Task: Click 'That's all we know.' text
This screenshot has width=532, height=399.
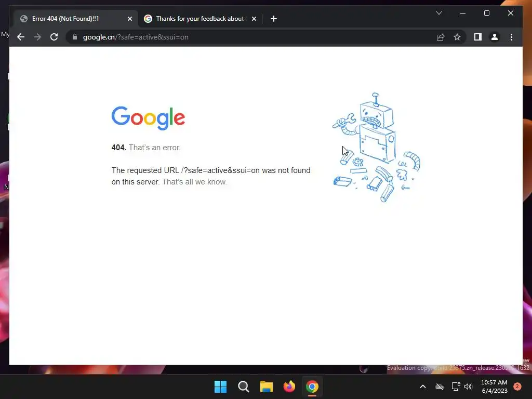Action: pos(194,182)
